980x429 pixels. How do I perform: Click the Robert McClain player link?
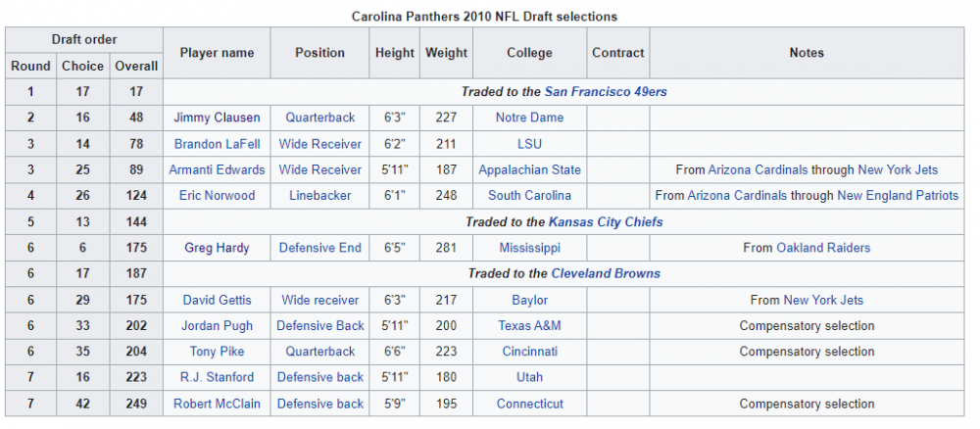tap(217, 404)
